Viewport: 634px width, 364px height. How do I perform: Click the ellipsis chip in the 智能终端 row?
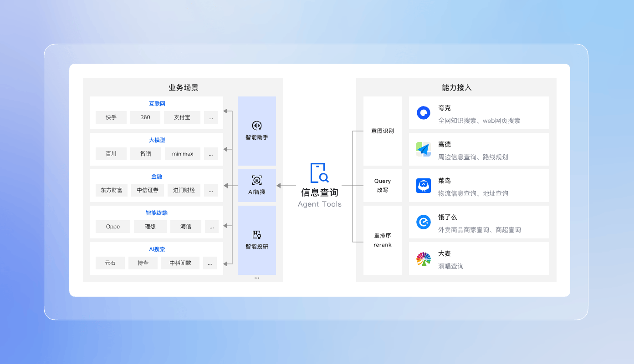(x=212, y=227)
